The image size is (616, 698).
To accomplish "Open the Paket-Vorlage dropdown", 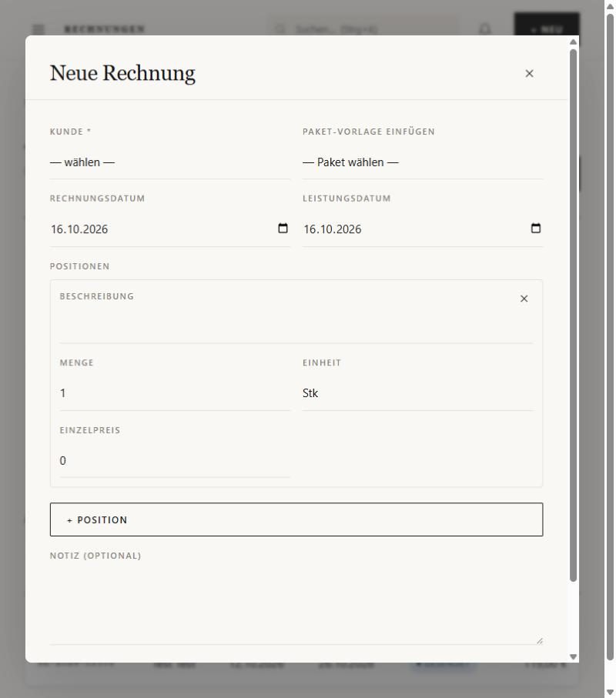I will pos(423,162).
